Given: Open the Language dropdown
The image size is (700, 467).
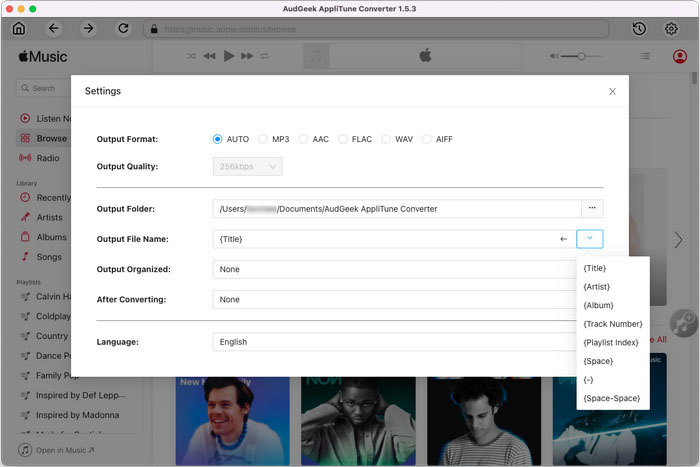Looking at the screenshot, I should [x=394, y=342].
